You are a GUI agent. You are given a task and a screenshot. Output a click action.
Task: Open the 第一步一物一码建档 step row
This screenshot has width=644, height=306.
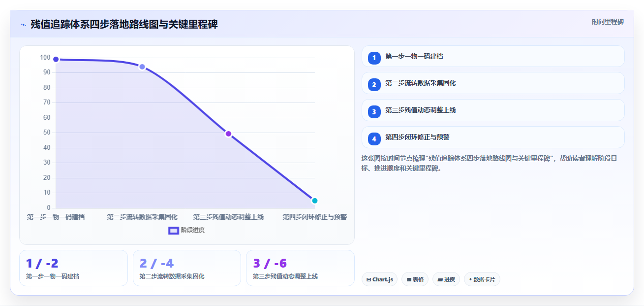tap(493, 56)
